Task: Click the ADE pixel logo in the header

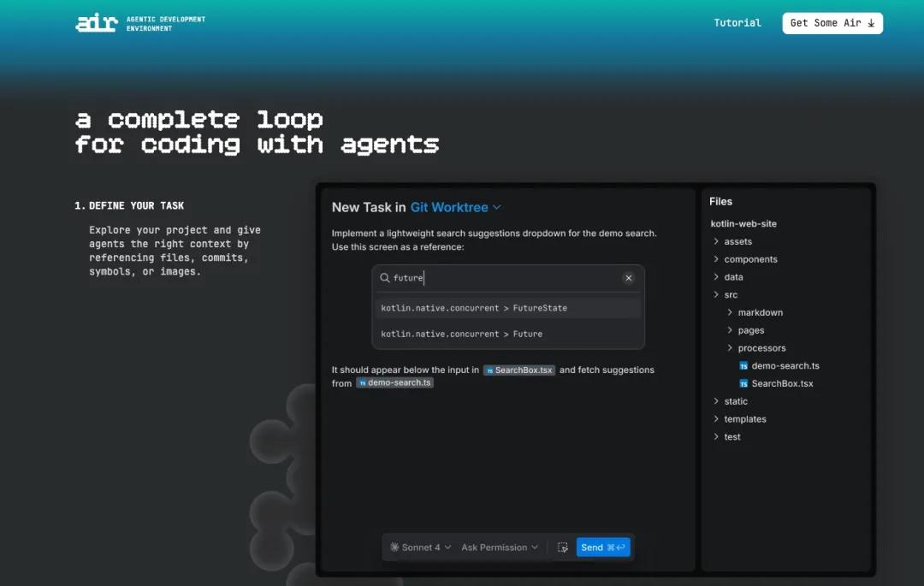Action: click(x=96, y=22)
